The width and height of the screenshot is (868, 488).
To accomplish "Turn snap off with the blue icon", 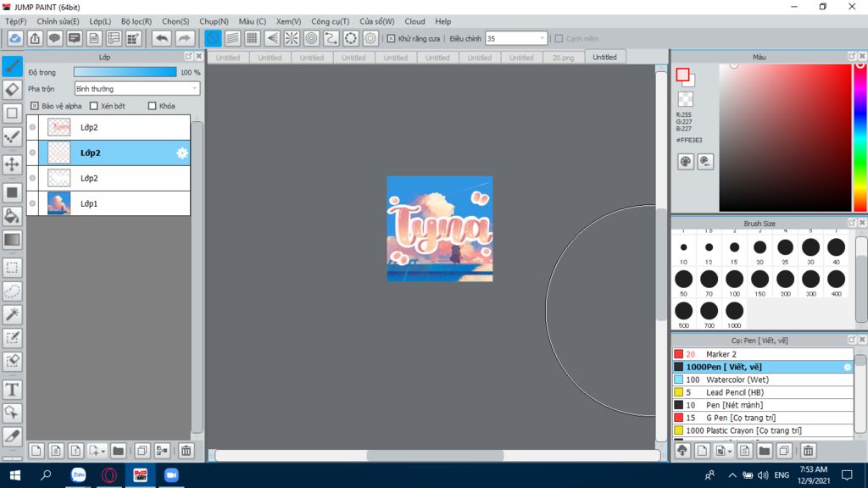I will coord(213,38).
